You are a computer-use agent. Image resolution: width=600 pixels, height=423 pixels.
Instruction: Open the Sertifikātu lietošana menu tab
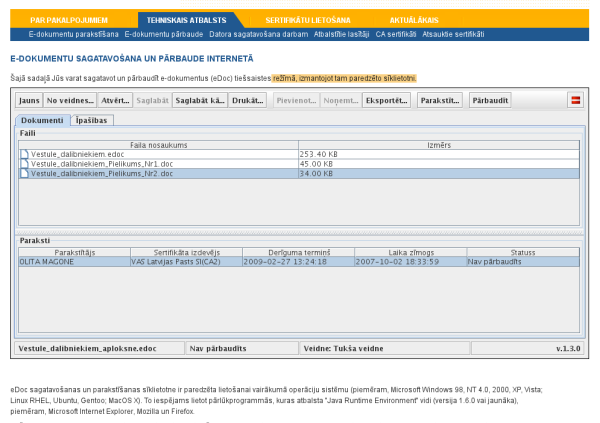pyautogui.click(x=308, y=20)
